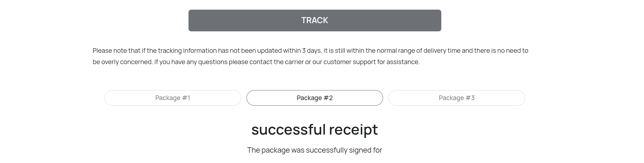Viewport: 644px width, 163px height.
Task: Click the 'successful receipt' status heading
Action: (315, 130)
